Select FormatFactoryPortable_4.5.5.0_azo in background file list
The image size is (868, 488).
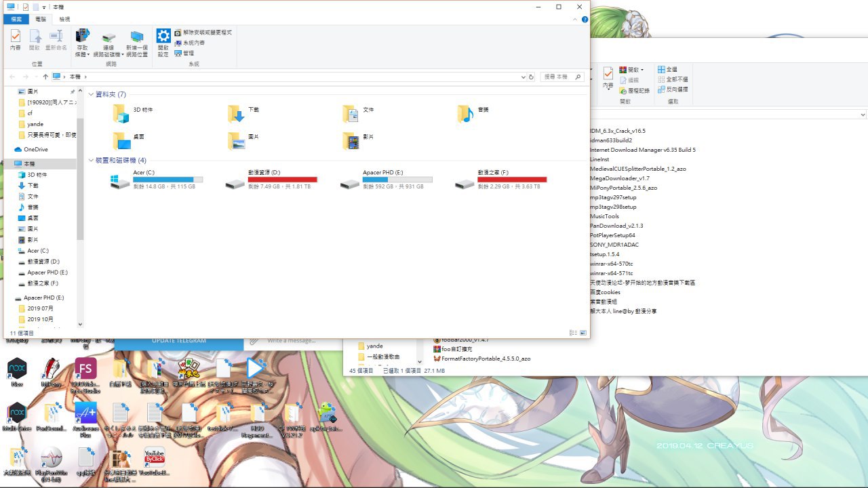481,359
